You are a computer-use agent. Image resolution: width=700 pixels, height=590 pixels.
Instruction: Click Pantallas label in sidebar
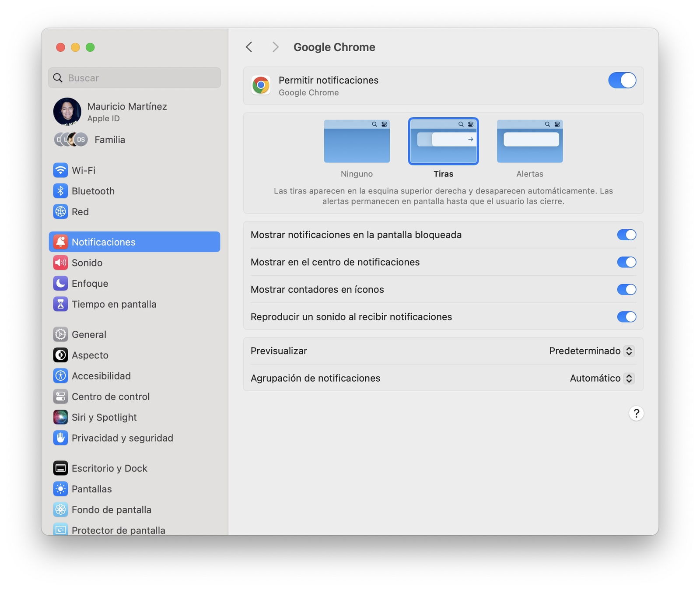[92, 489]
